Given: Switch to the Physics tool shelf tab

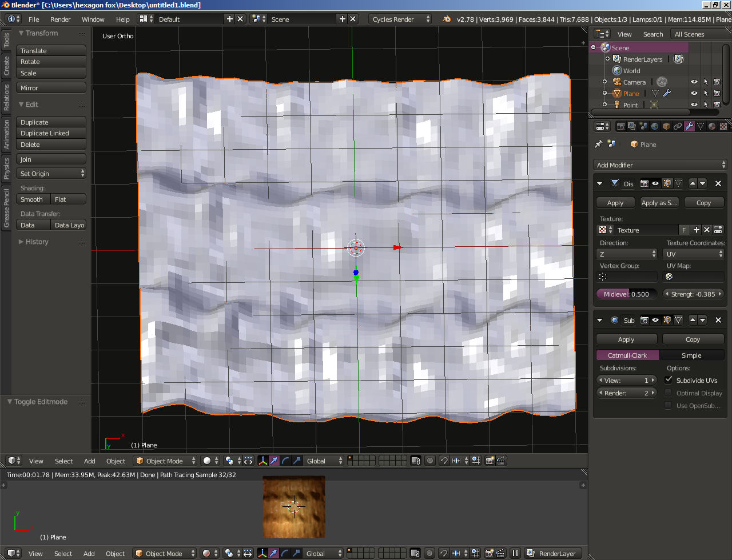Looking at the screenshot, I should point(6,169).
